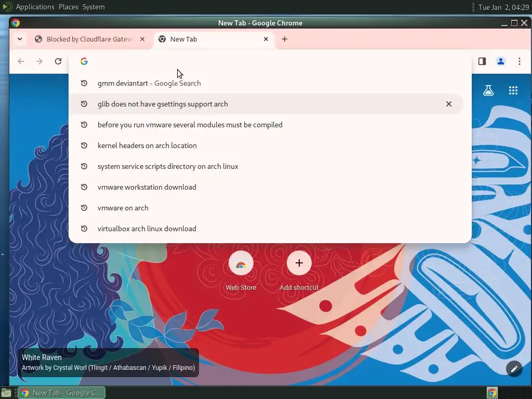
Task: Remove the glib gsettings suggestion
Action: 448,104
